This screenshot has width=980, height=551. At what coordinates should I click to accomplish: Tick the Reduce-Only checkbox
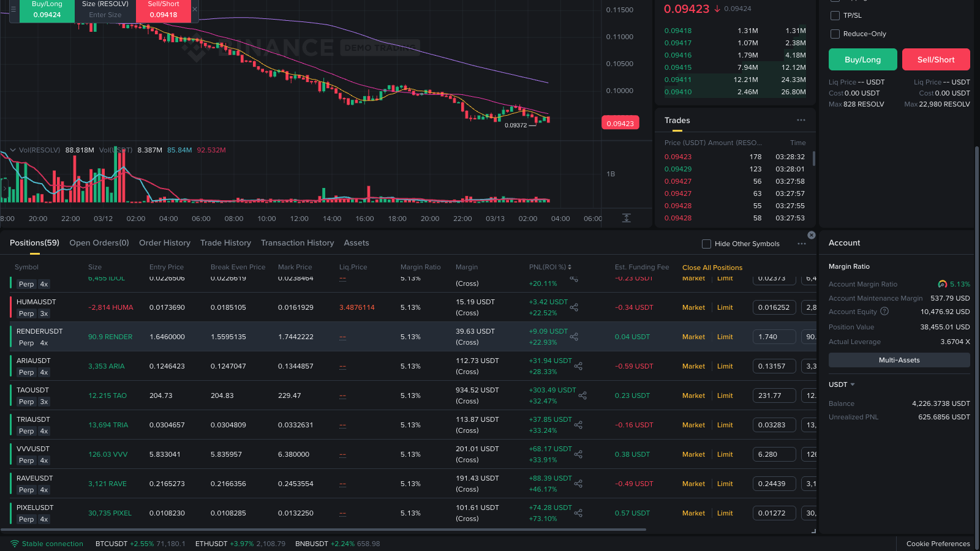[x=835, y=34]
